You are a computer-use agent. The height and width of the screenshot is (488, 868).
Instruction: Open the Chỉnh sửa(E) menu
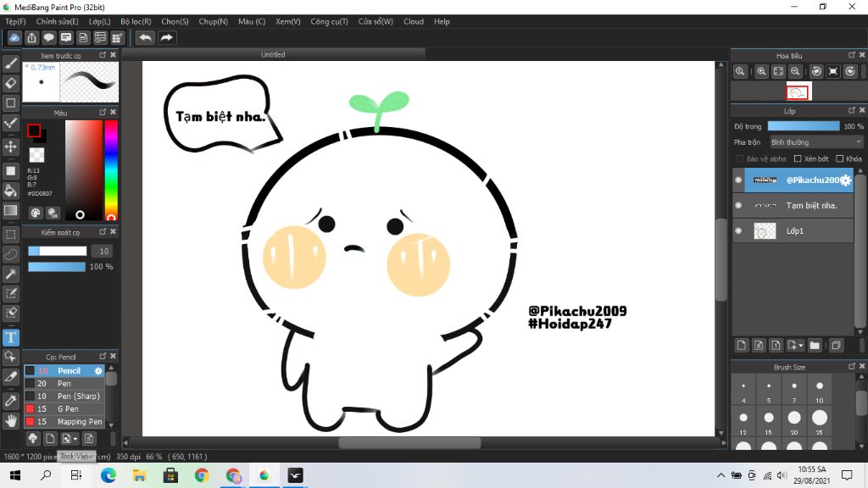[57, 21]
